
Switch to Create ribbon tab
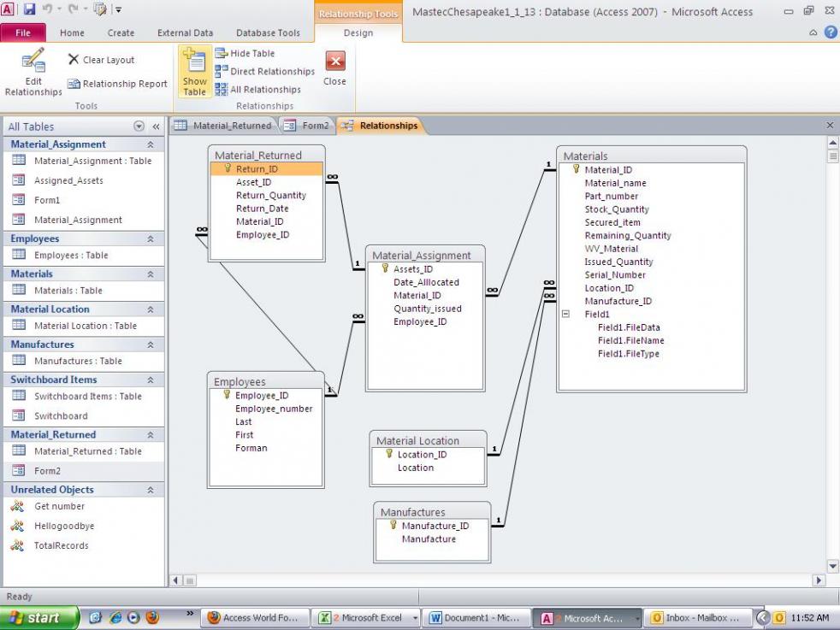[x=121, y=32]
